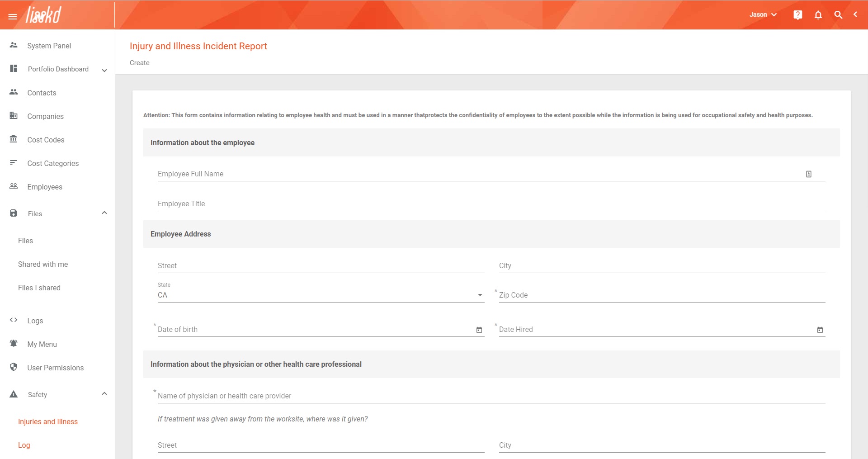Click the Employee Full Name contact picker icon

809,174
